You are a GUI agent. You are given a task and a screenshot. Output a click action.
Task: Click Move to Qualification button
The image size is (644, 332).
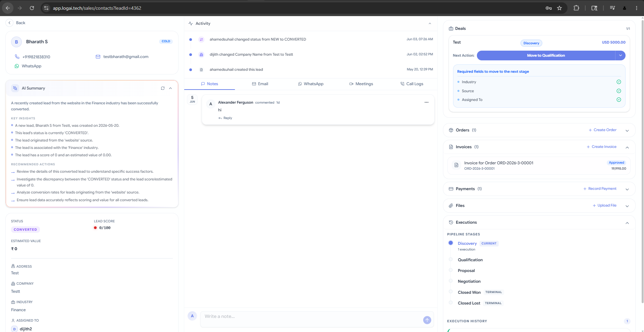pyautogui.click(x=546, y=55)
